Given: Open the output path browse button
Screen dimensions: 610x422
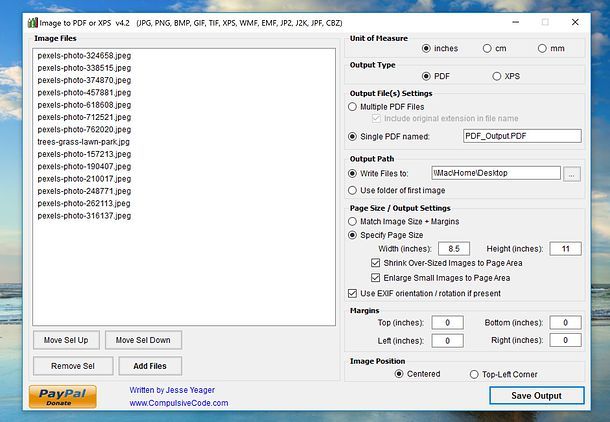Looking at the screenshot, I should pos(572,174).
